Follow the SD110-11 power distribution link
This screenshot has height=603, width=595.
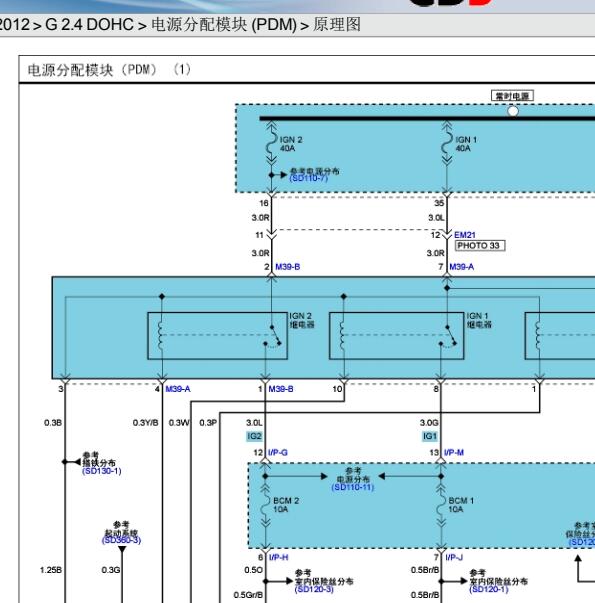(x=353, y=487)
